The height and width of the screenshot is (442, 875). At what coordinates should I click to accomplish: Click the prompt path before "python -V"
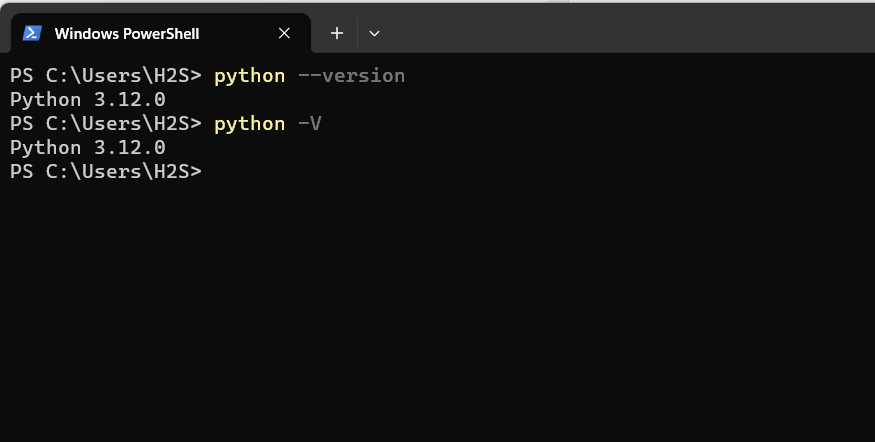105,123
